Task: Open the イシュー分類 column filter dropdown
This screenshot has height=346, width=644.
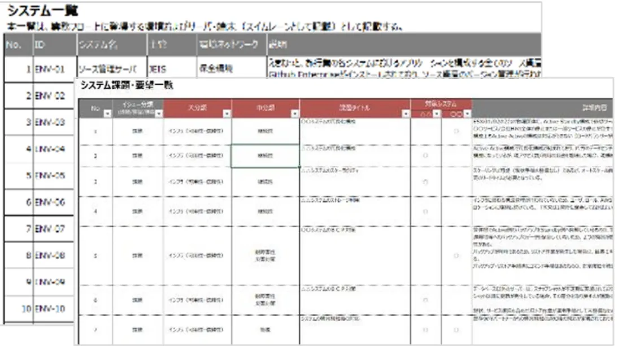Action: pos(159,114)
